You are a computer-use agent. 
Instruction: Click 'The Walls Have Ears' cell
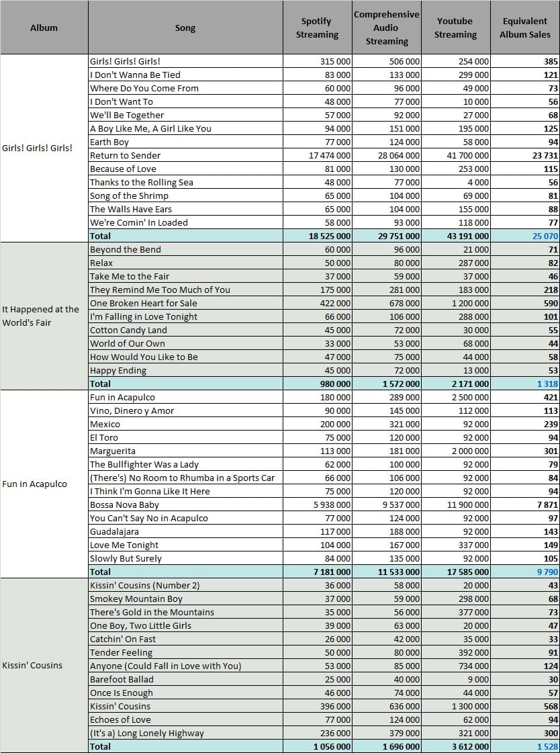[x=185, y=209]
